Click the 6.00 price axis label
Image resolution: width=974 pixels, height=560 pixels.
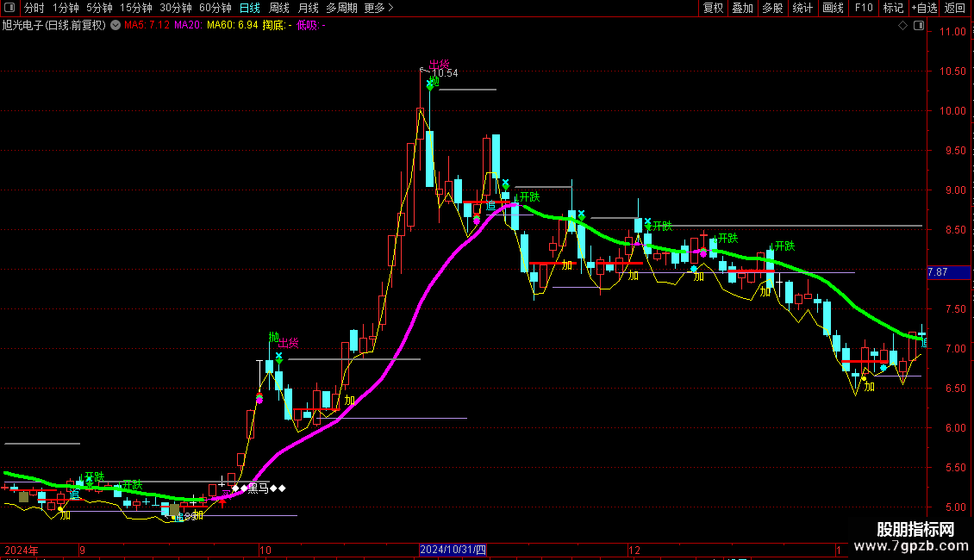click(956, 428)
